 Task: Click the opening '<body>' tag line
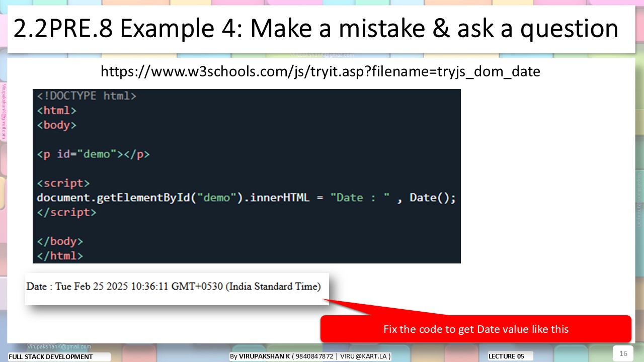[x=56, y=125]
